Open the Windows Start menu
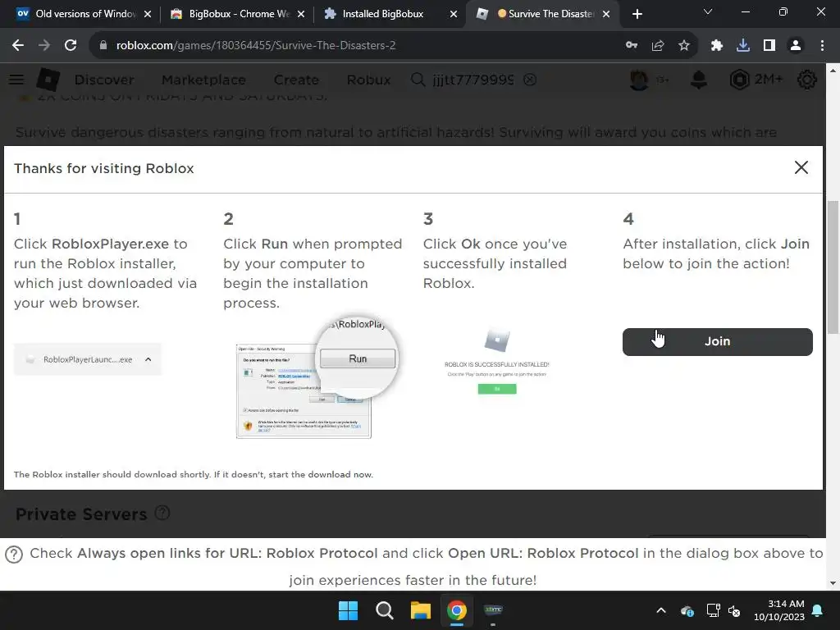Screen dimensions: 840x630 click(x=348, y=610)
